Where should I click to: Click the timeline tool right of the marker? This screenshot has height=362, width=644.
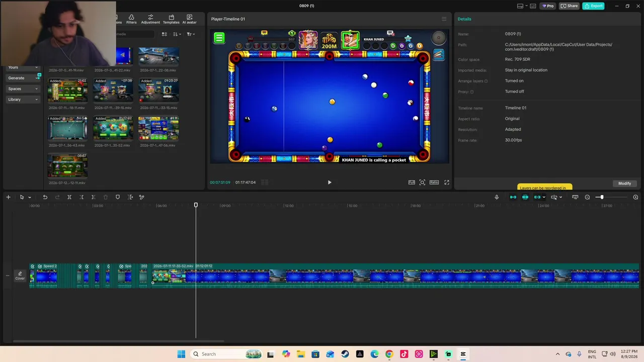pyautogui.click(x=130, y=197)
